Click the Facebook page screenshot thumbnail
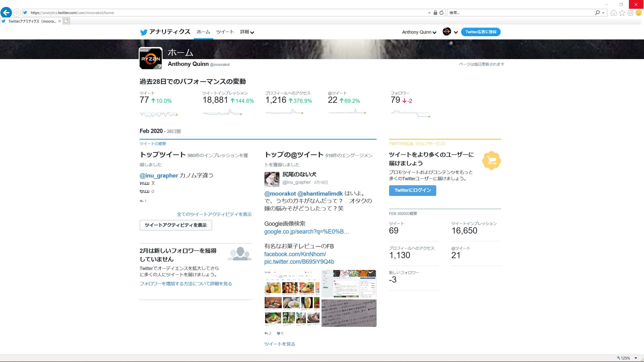Screen dimensions: 644x362 (x=349, y=284)
